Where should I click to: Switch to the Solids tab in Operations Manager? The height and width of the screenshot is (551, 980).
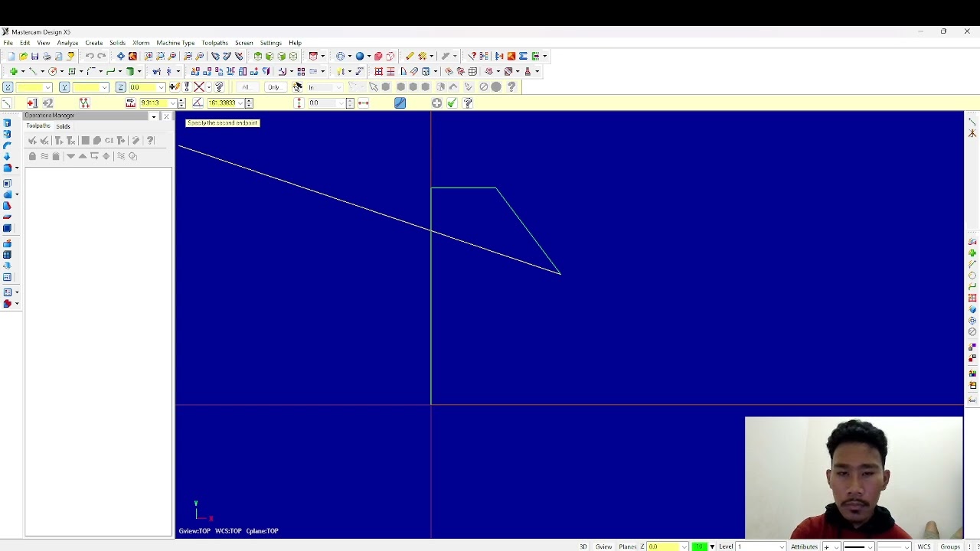click(x=63, y=126)
